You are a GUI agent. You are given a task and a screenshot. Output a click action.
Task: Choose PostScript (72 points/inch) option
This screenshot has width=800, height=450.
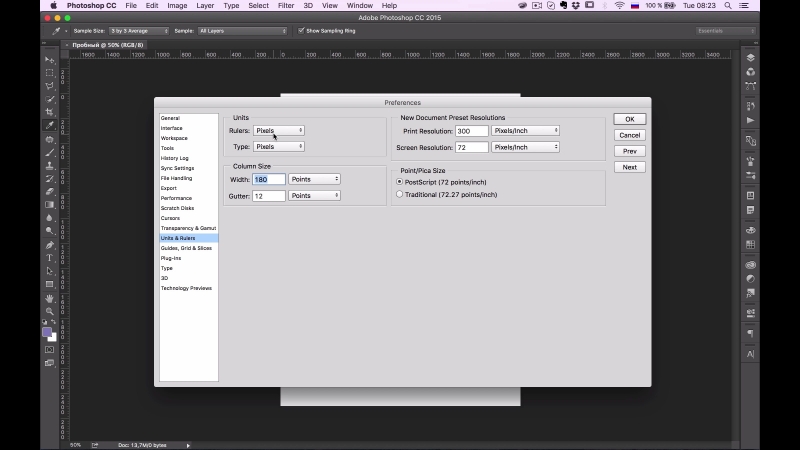(x=399, y=182)
